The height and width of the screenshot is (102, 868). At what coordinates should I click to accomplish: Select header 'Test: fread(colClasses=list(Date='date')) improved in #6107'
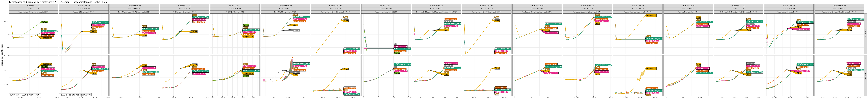point(436,12)
